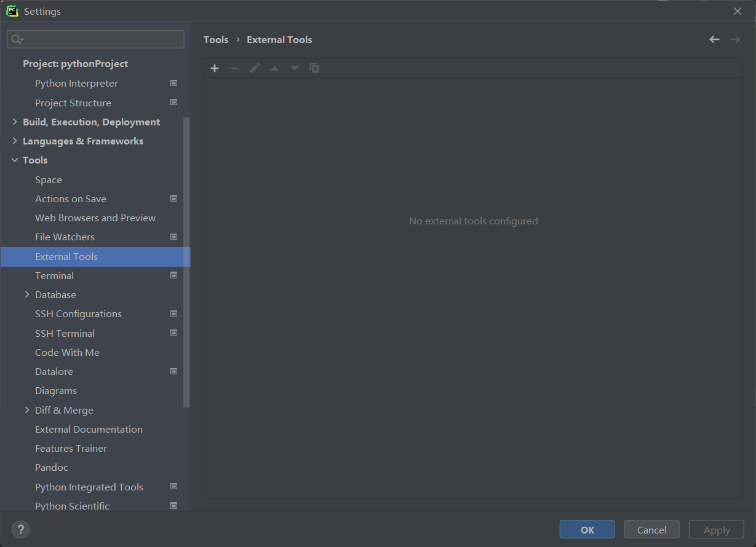Open External Documentation settings
The height and width of the screenshot is (547, 756).
pyautogui.click(x=89, y=429)
